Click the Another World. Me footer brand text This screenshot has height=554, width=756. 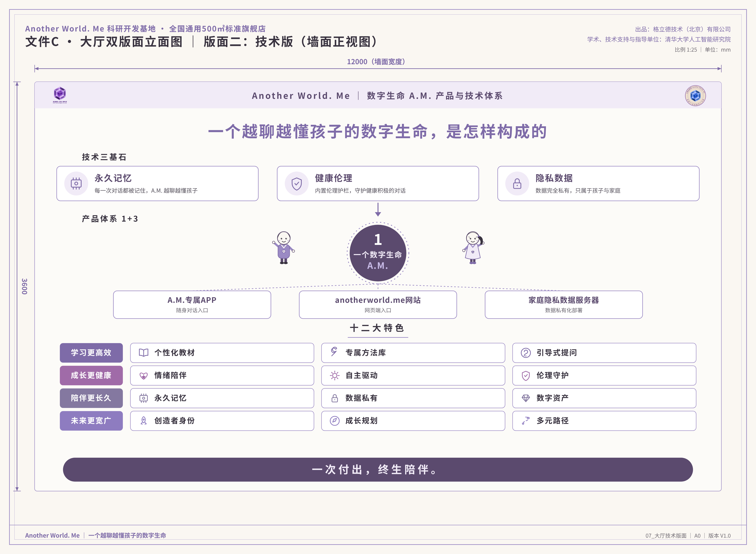[52, 535]
